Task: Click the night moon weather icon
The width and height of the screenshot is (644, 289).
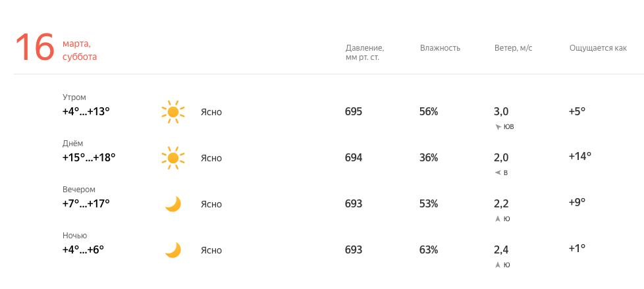Action: coord(173,250)
